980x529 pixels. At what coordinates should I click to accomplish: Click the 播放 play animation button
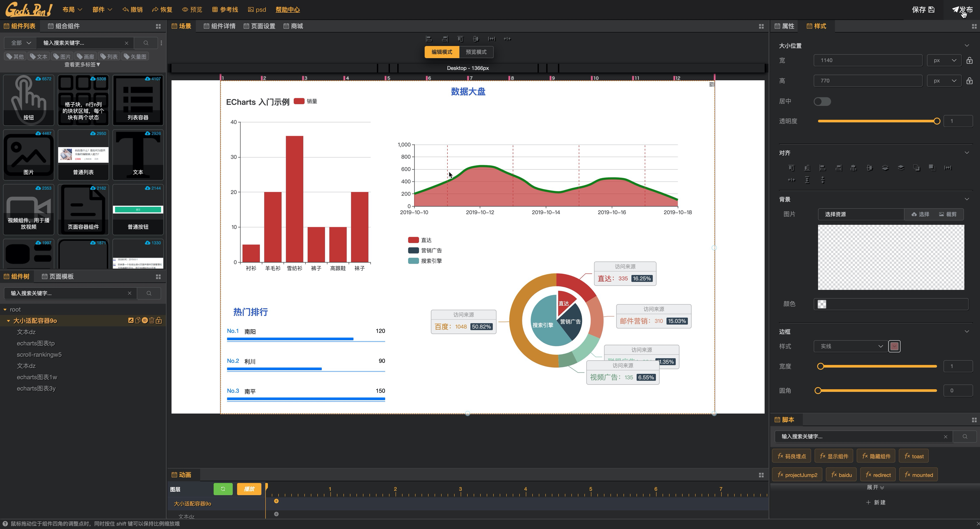coord(249,489)
